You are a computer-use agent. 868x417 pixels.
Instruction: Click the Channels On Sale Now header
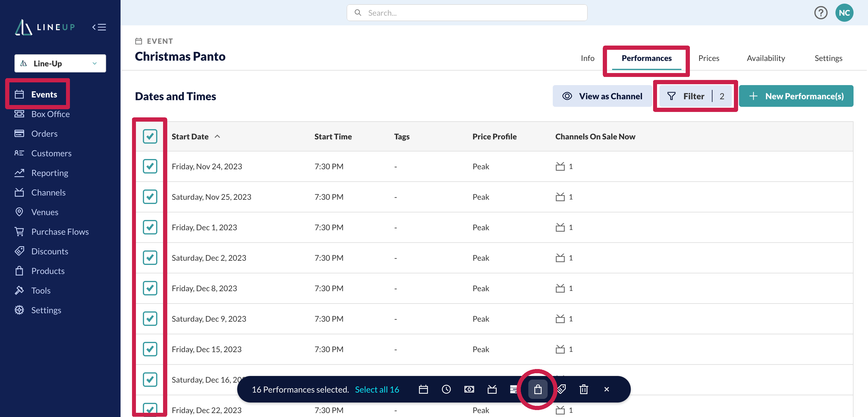595,136
